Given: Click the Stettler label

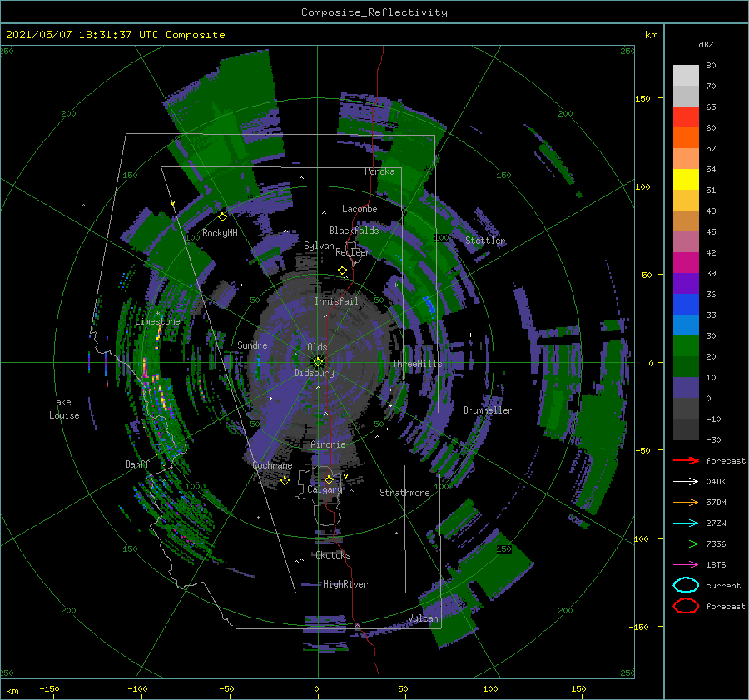Looking at the screenshot, I should [x=485, y=241].
